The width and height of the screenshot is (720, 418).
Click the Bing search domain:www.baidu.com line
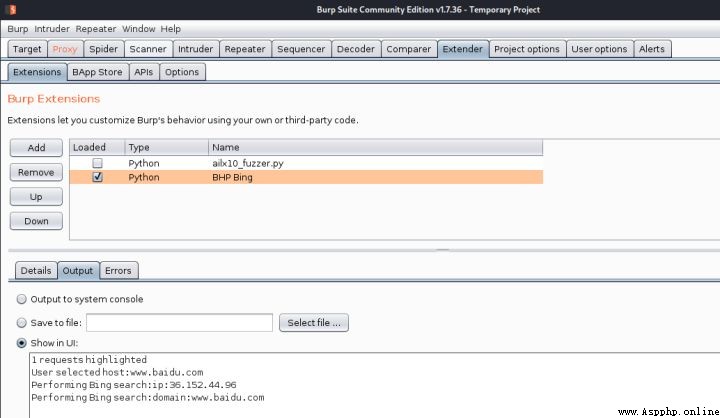point(148,397)
